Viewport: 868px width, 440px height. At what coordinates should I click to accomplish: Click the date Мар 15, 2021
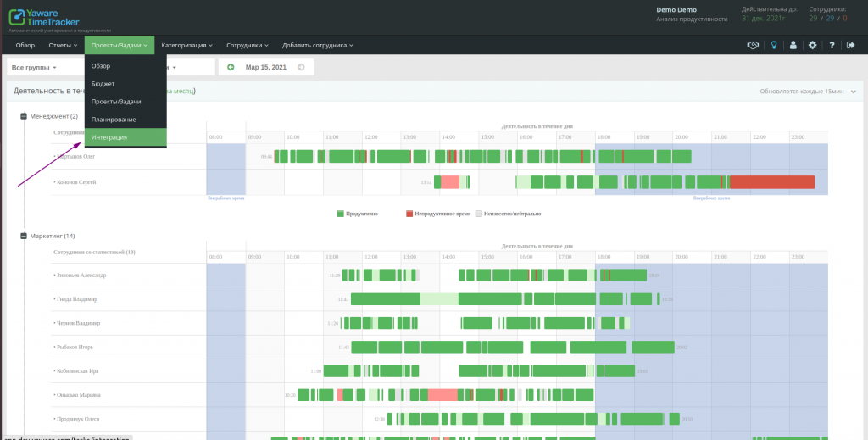[x=265, y=67]
